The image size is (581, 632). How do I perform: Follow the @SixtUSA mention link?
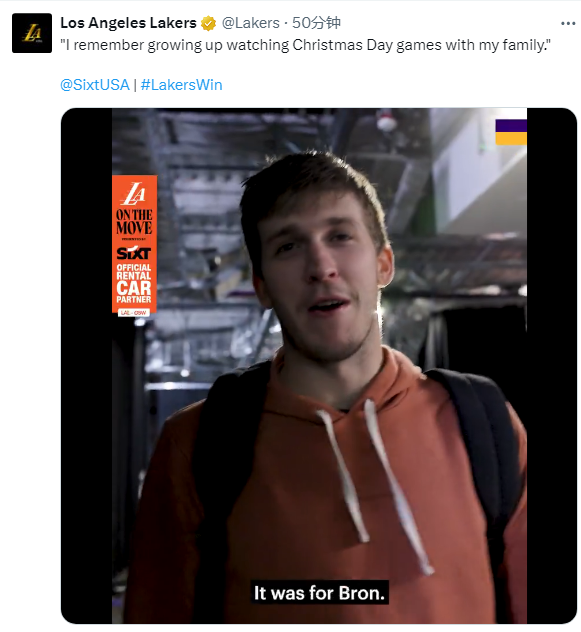[x=95, y=85]
